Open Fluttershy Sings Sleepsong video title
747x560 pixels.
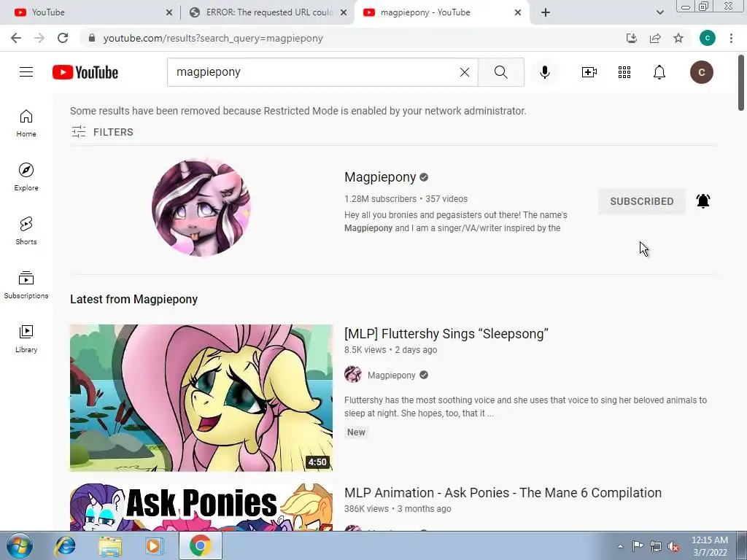coord(446,333)
